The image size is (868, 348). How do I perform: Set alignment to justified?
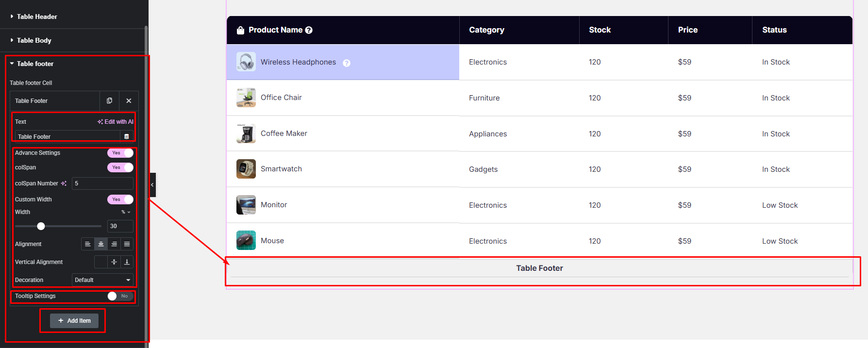[x=127, y=244]
